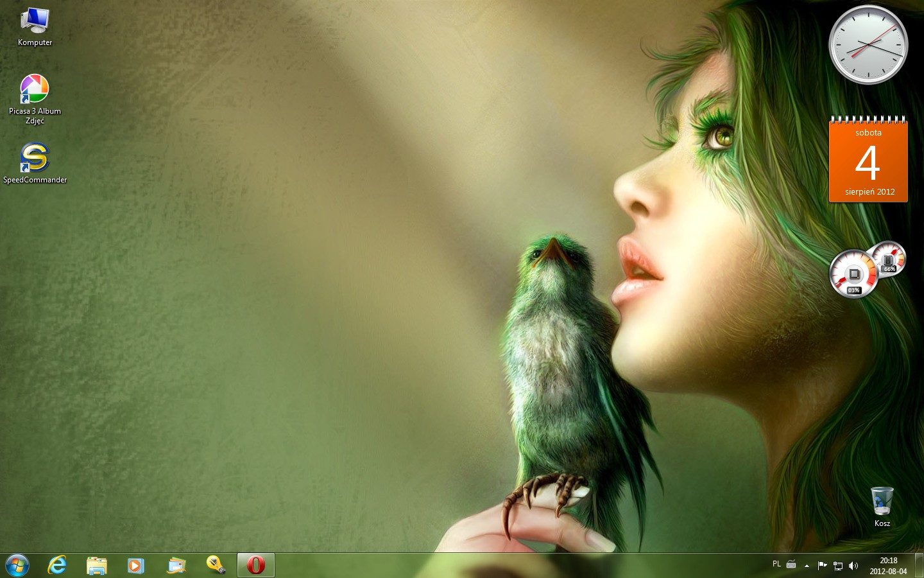Launch Windows Media Player from taskbar
Image resolution: width=924 pixels, height=578 pixels.
[136, 565]
